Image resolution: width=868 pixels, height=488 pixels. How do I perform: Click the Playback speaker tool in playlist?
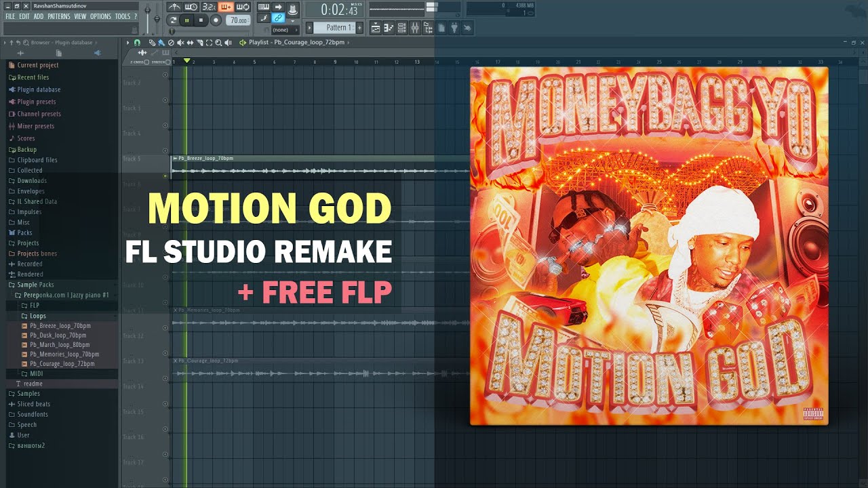coord(228,43)
